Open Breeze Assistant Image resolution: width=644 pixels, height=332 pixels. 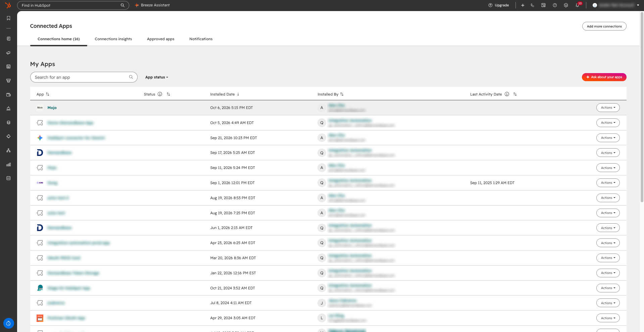(x=152, y=5)
